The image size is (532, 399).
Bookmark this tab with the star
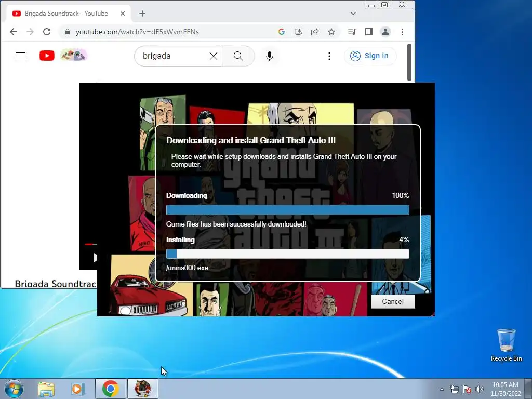[x=331, y=32]
